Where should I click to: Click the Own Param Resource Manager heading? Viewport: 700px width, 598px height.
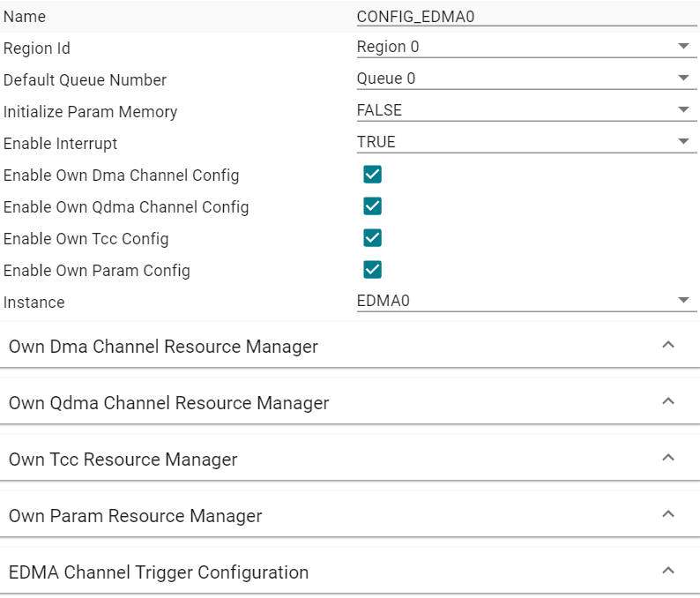135,516
